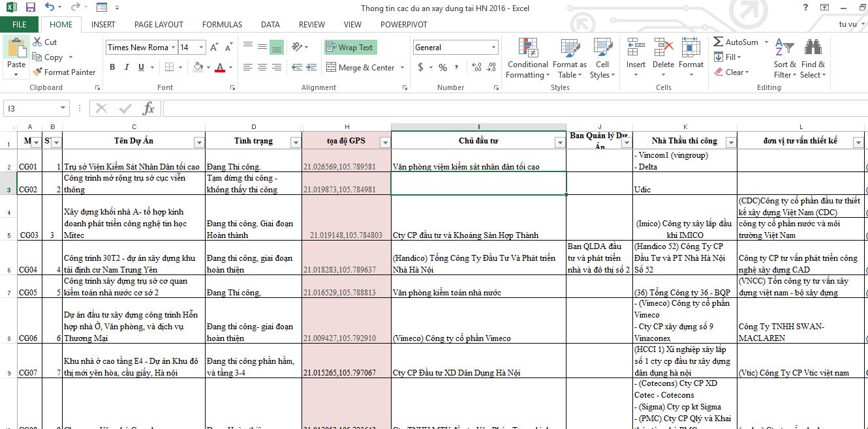Apply percent style format
Screen dimensions: 868x429
click(x=442, y=67)
